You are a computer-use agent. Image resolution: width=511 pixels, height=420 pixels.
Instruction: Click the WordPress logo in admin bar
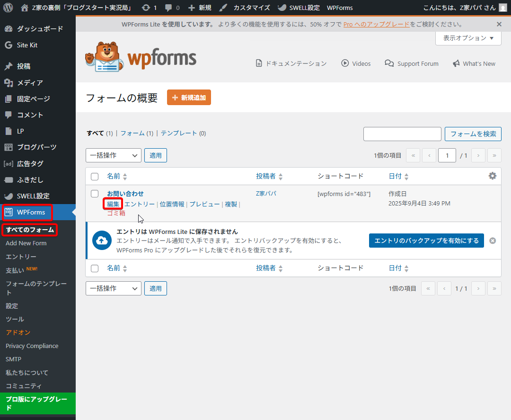pos(8,8)
